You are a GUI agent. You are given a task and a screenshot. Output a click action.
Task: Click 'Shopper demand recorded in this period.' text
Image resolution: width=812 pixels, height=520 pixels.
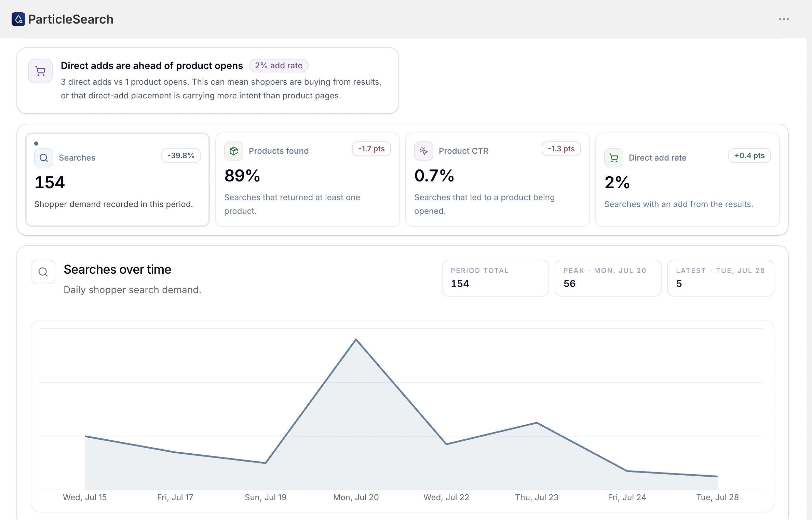[114, 204]
